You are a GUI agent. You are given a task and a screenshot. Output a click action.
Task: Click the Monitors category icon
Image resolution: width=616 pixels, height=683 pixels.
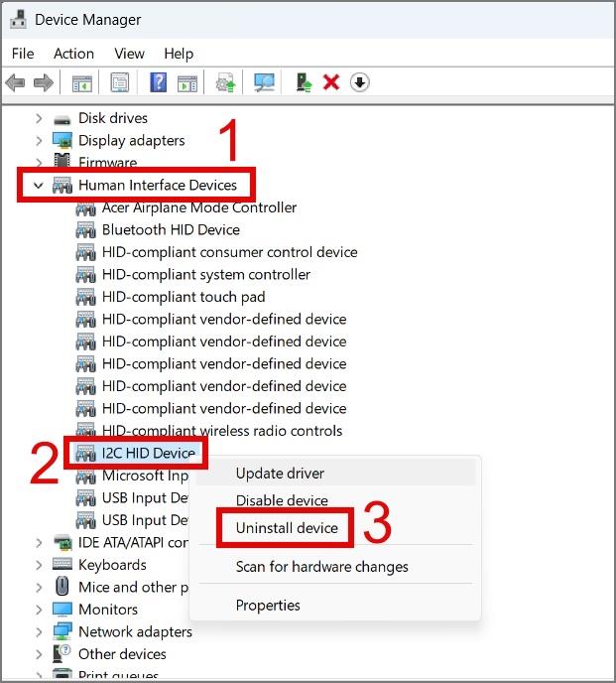tap(62, 610)
